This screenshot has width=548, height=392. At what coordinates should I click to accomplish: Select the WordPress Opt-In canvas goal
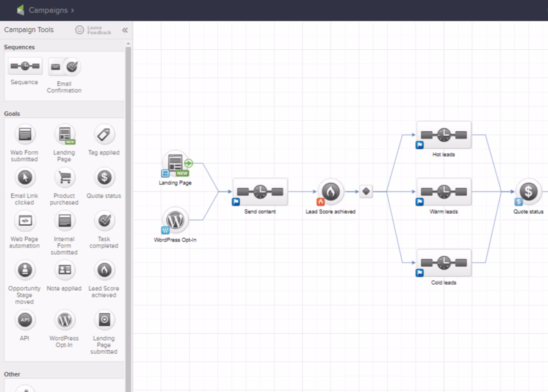click(175, 220)
